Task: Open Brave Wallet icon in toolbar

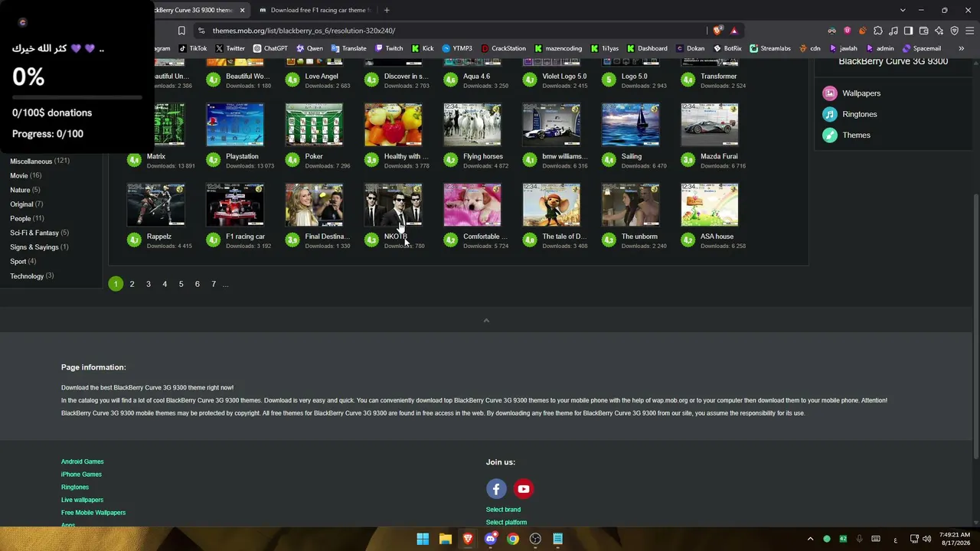Action: click(x=924, y=31)
